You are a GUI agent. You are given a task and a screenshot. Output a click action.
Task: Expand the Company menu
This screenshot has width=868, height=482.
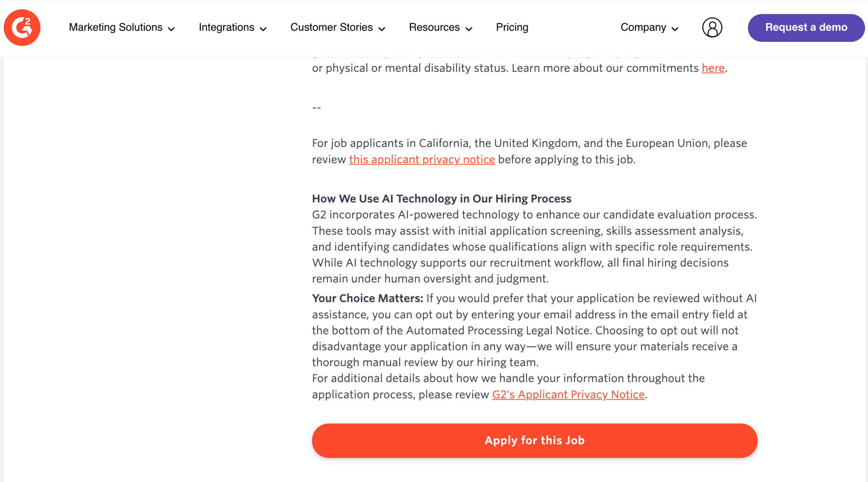pos(649,27)
